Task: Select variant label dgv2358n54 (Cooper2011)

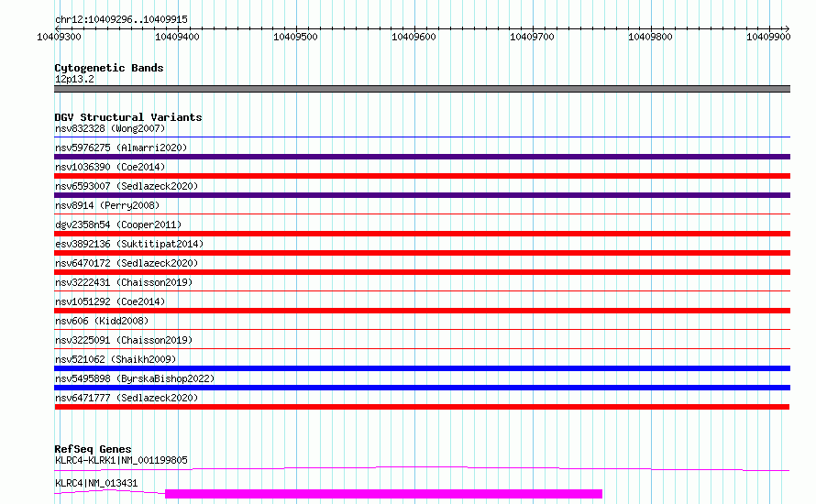Action: [x=118, y=225]
